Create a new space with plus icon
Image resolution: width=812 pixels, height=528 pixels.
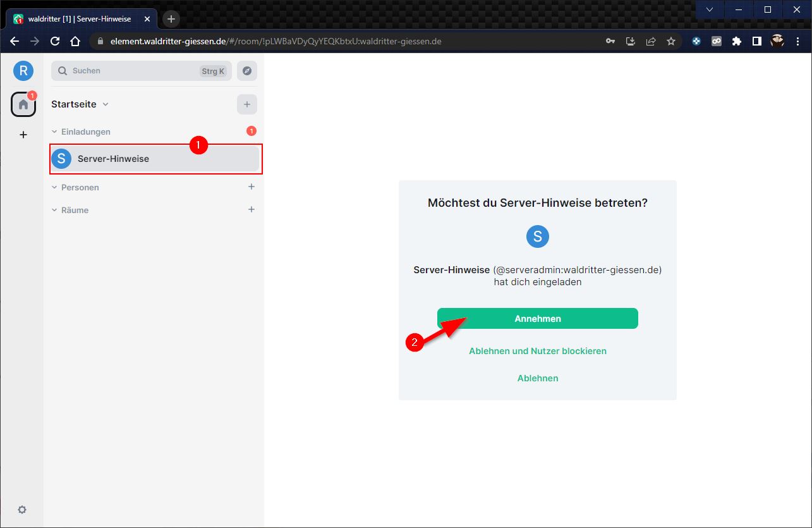23,135
